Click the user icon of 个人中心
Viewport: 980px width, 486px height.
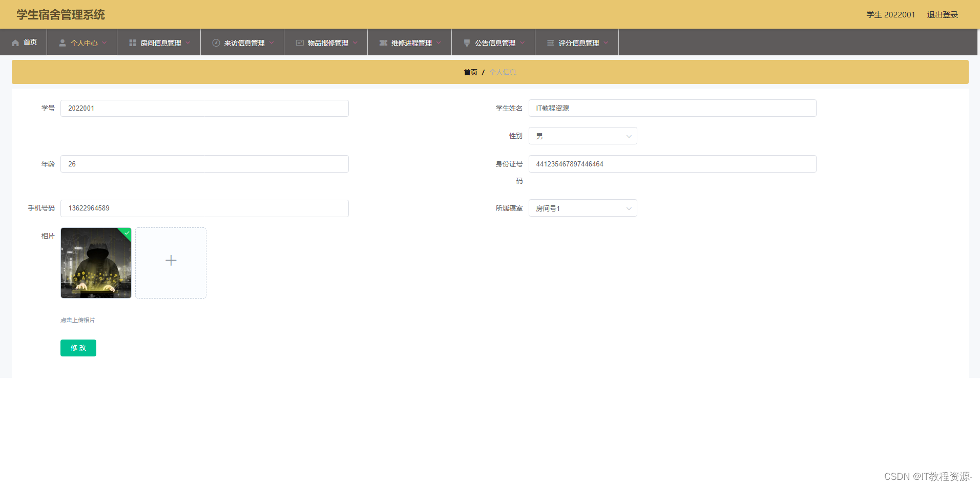coord(62,43)
